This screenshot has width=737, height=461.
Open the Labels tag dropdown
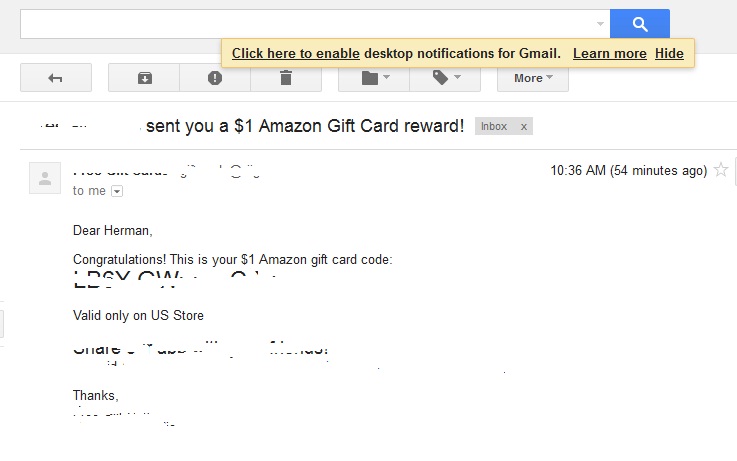point(445,78)
